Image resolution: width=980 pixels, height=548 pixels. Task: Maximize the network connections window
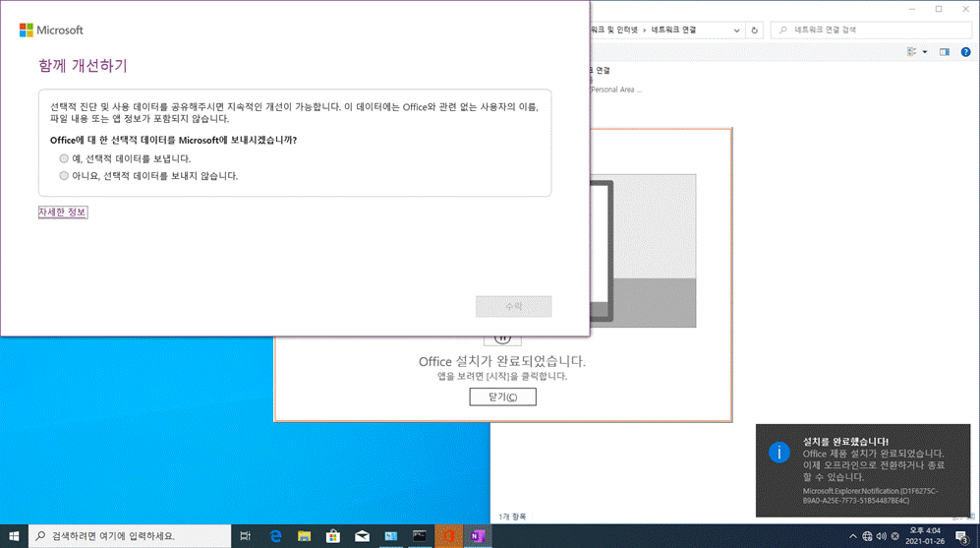pyautogui.click(x=939, y=9)
